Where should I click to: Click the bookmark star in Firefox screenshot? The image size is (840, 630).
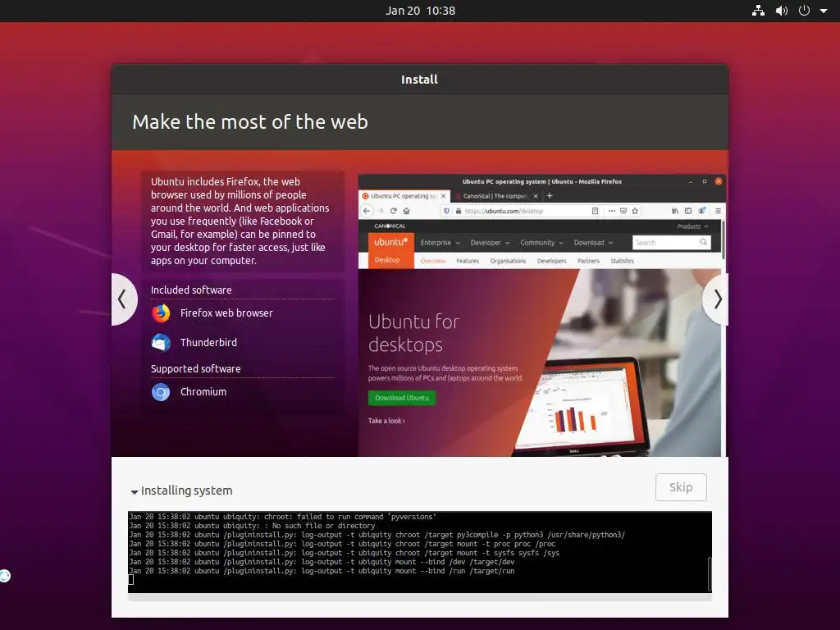tap(635, 211)
